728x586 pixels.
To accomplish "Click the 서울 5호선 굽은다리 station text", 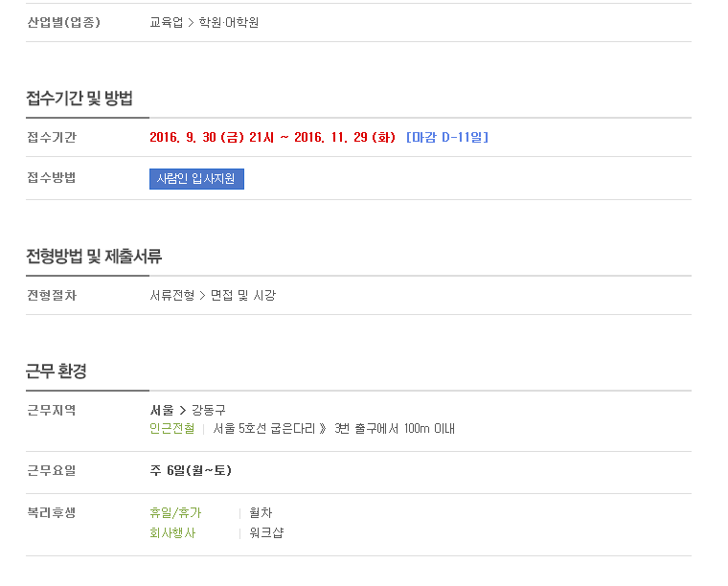I will pyautogui.click(x=264, y=428).
